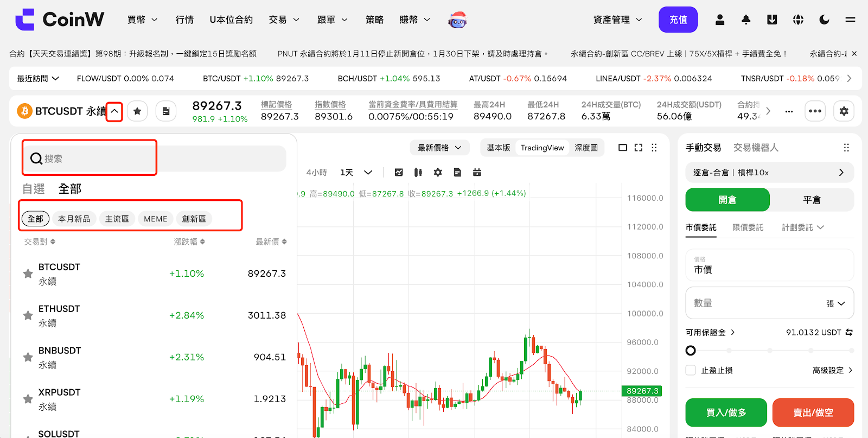Favorite BTCUSDT with the header star button
The width and height of the screenshot is (868, 438).
(x=137, y=111)
